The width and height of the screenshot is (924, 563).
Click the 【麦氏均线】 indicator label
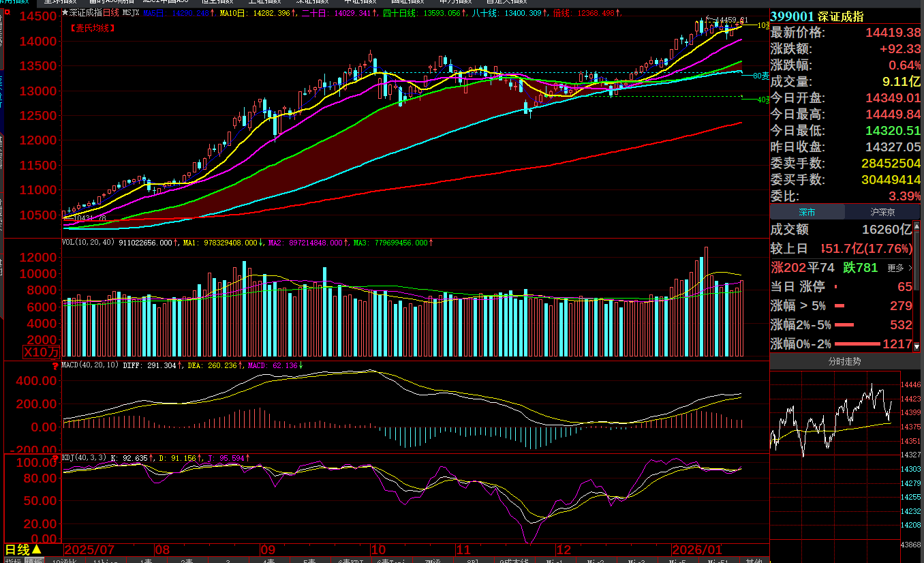pos(92,28)
